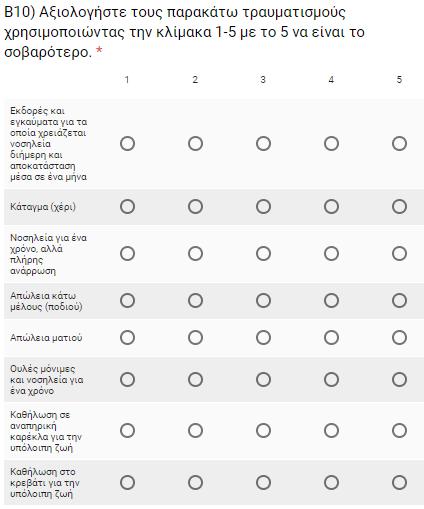Mark 'Απώλεια κάτω μέλους (ποδιού)' as 5
The image size is (424, 509).
click(x=399, y=301)
